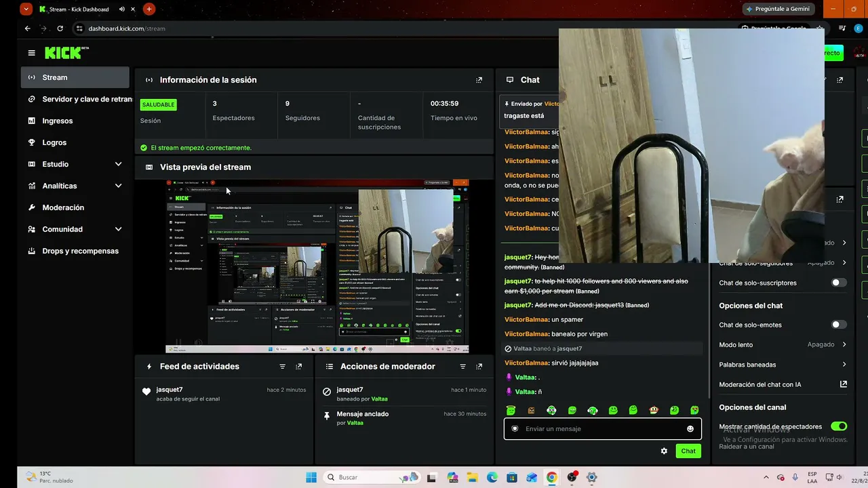Open Modo lento options
This screenshot has height=488, width=868.
[x=783, y=344]
